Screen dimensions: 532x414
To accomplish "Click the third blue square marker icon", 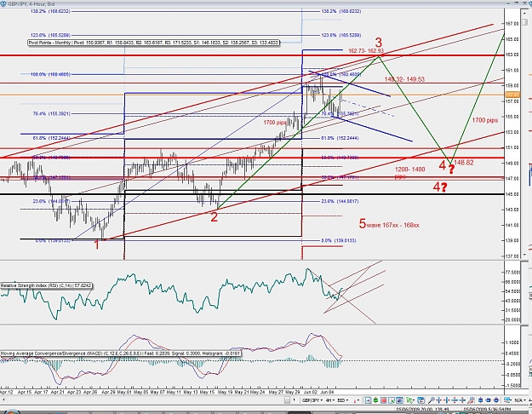I will [496, 400].
